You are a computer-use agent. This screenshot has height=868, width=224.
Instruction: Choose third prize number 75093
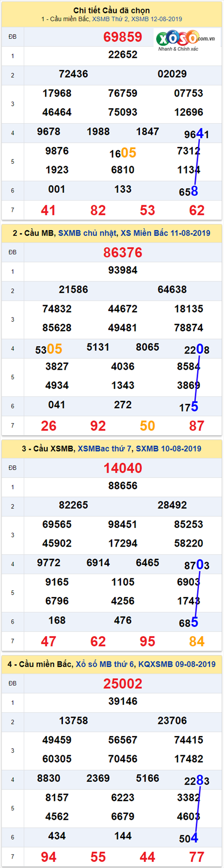click(x=123, y=112)
